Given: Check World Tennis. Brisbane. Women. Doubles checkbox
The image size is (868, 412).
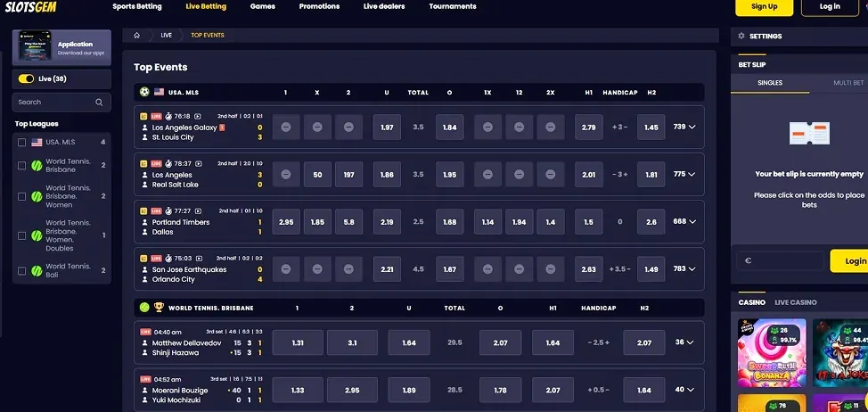Looking at the screenshot, I should 21,236.
